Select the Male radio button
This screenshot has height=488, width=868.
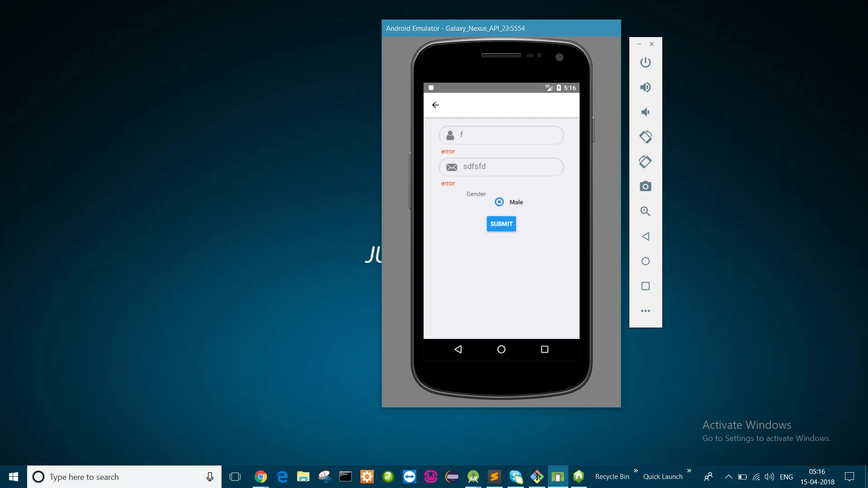pos(499,202)
